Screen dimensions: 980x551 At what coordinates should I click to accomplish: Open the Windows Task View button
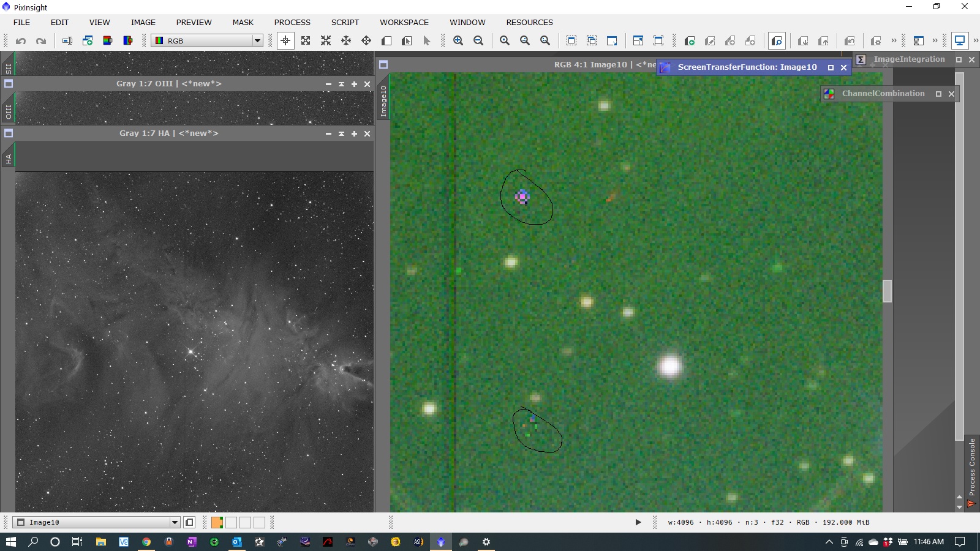pos(77,542)
